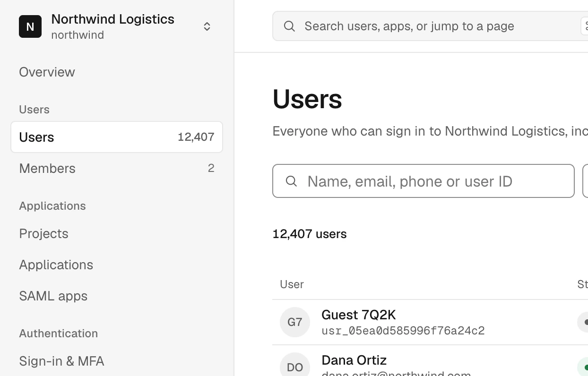Select user ID usr_05ea0d585996f76a24c2
Image resolution: width=588 pixels, height=376 pixels.
[x=403, y=331]
